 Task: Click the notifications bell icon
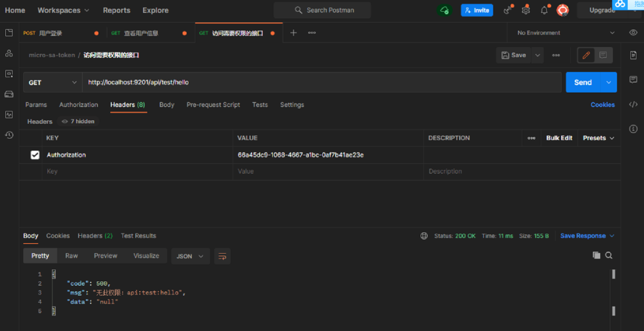click(544, 10)
